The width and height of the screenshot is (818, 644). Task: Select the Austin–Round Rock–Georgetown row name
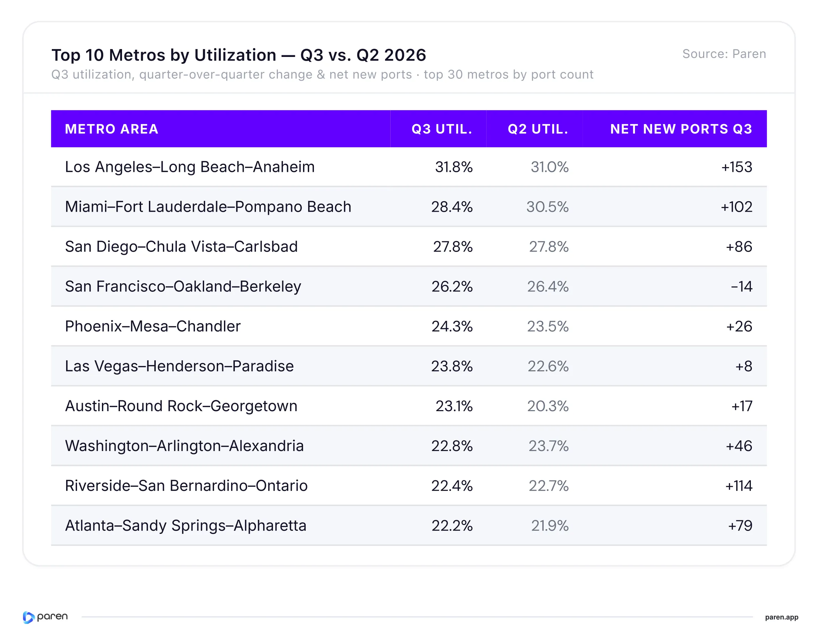[181, 406]
